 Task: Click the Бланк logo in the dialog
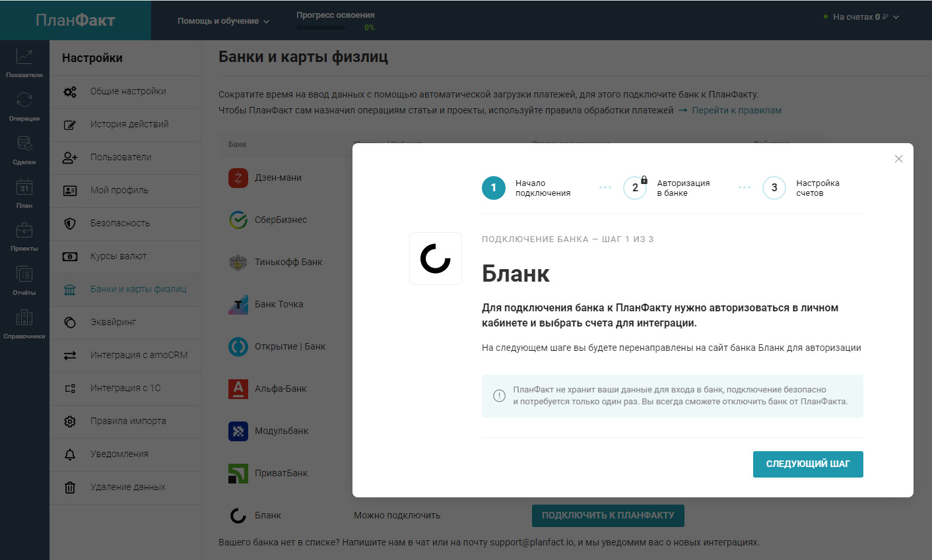[436, 259]
